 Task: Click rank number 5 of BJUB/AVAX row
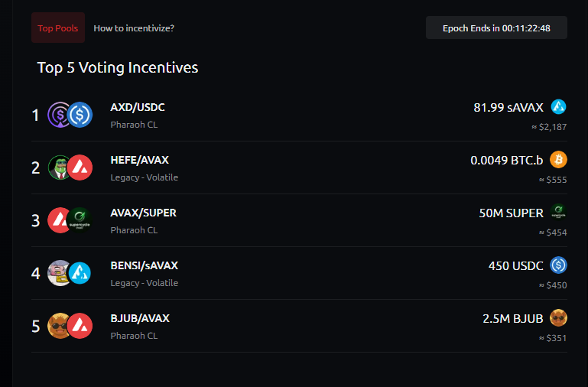click(x=36, y=327)
